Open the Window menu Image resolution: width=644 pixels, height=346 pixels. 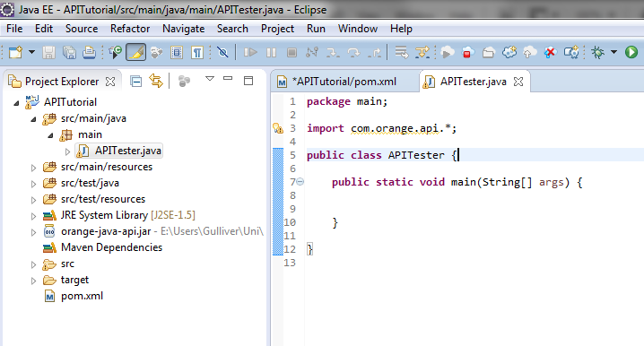(357, 29)
